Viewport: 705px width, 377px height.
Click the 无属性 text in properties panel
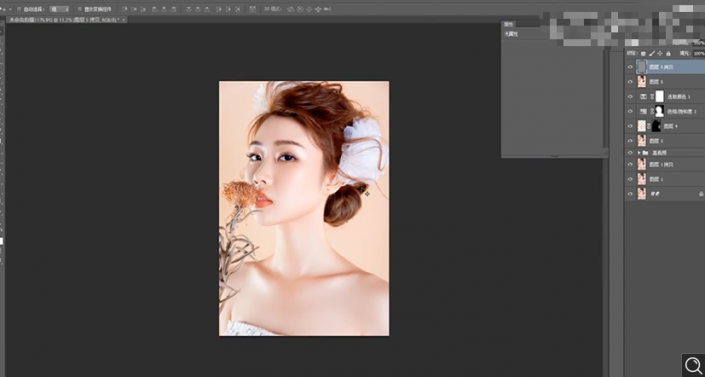[511, 34]
